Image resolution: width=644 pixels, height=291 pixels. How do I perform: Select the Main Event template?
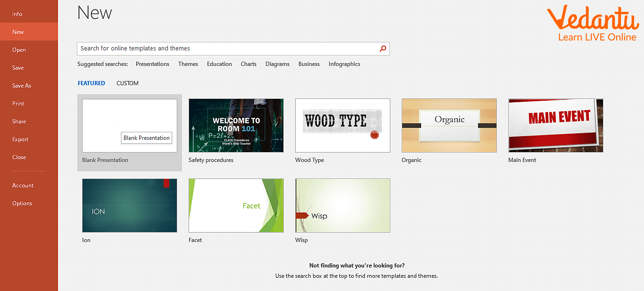pyautogui.click(x=555, y=125)
